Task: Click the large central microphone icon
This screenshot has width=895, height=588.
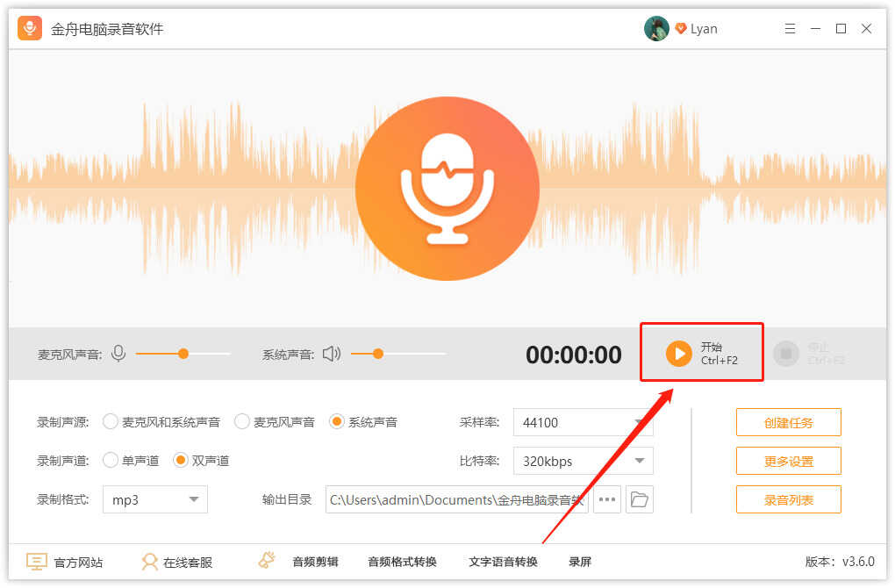Action: pos(447,189)
